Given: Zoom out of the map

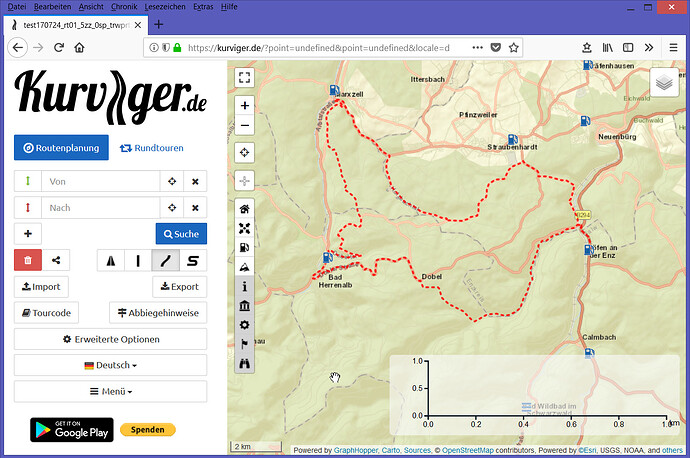Looking at the screenshot, I should coord(244,125).
